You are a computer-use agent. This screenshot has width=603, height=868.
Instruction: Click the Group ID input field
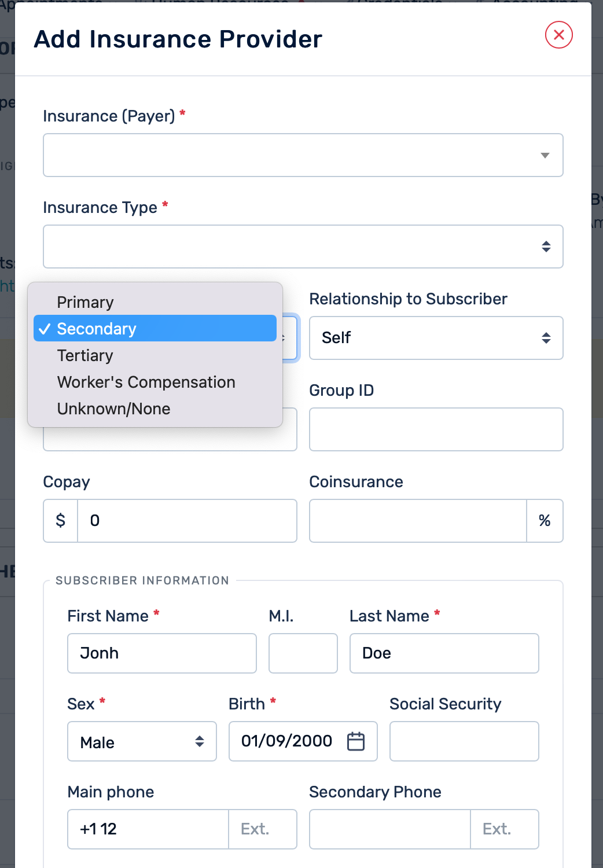click(436, 429)
